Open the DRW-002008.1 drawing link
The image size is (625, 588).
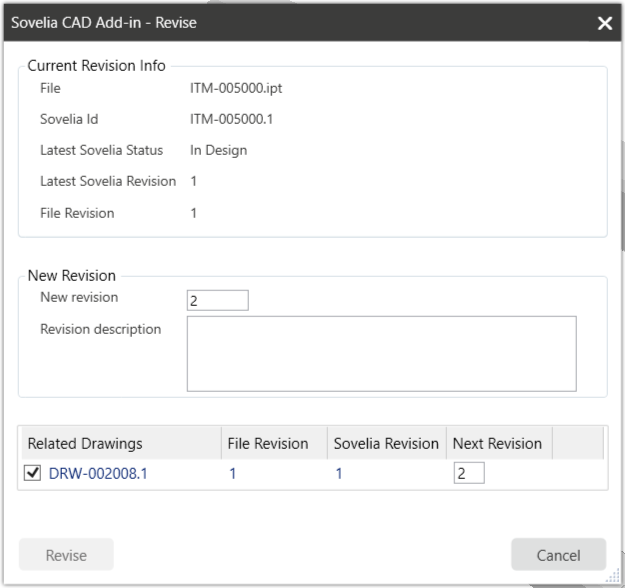[98, 474]
